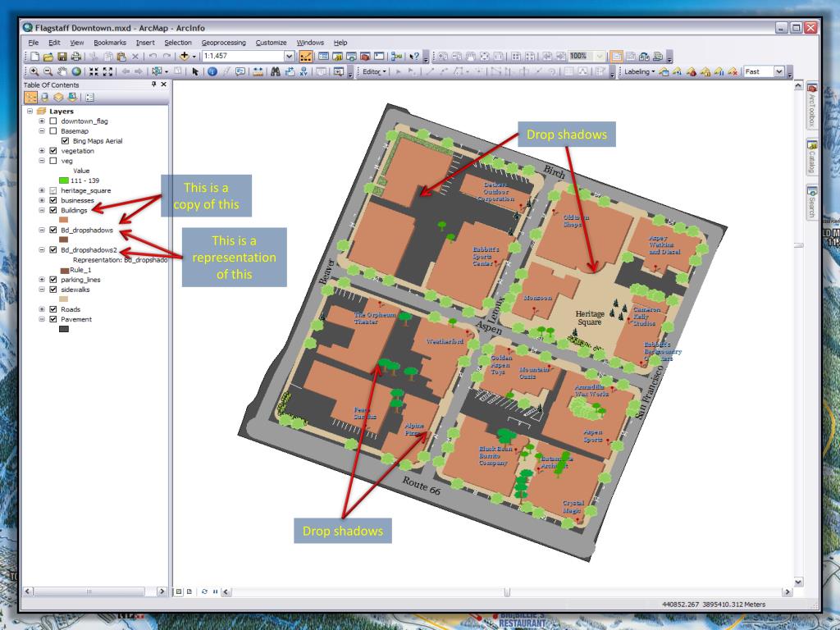840x630 pixels.
Task: Choose the Select Elements arrow tool
Action: tap(195, 72)
